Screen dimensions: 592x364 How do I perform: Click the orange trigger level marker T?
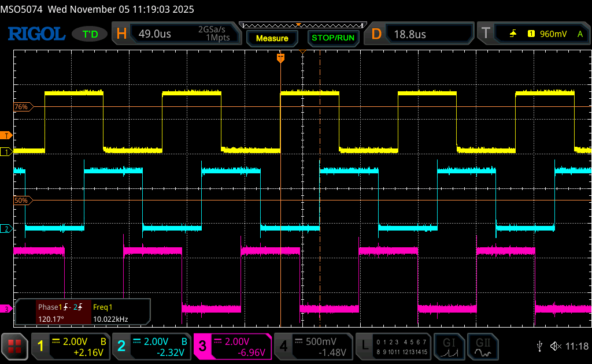point(6,136)
